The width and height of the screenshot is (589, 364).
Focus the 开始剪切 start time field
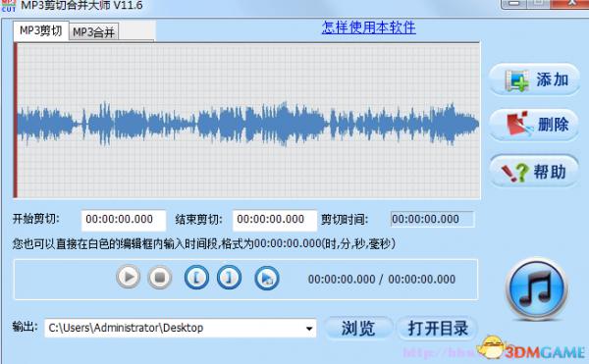coord(124,221)
